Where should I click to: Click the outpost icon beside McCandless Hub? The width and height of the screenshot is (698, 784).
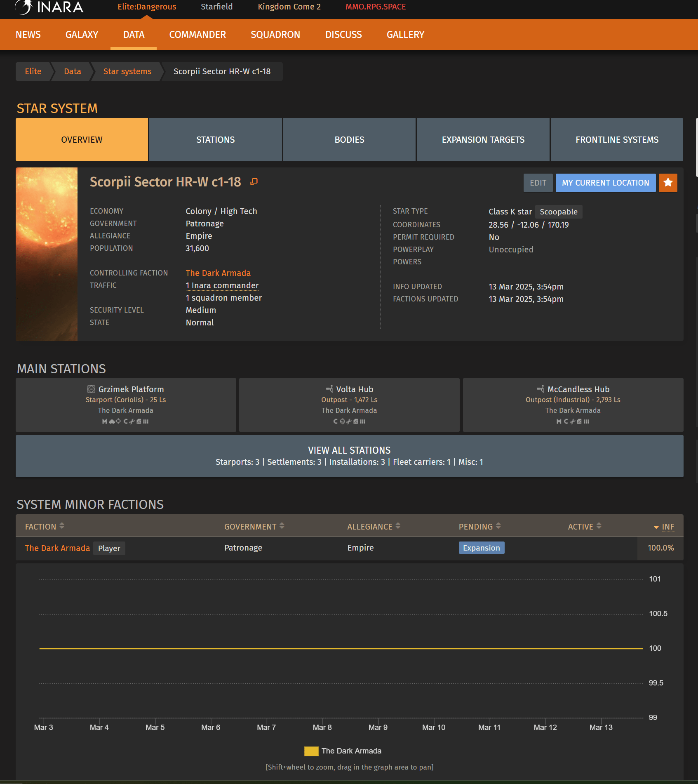coord(540,389)
